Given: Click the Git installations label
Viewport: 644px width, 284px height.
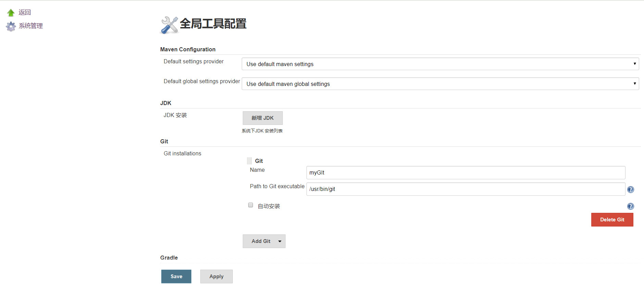Looking at the screenshot, I should (182, 153).
